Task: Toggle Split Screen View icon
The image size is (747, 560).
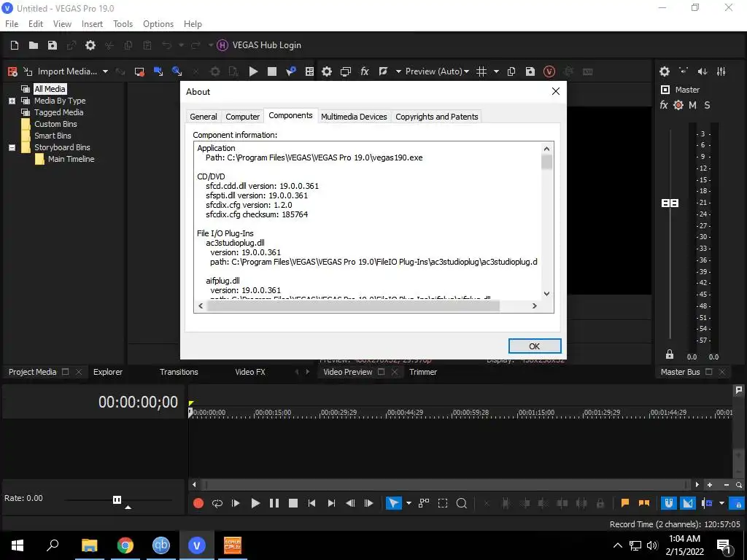Action: (382, 71)
